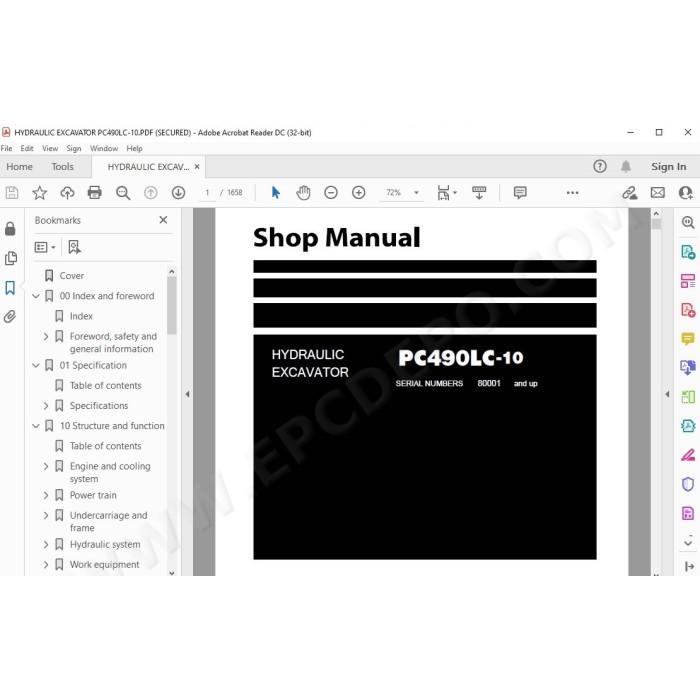The height and width of the screenshot is (700, 700).
Task: Click the Sign In button
Action: pyautogui.click(x=668, y=167)
